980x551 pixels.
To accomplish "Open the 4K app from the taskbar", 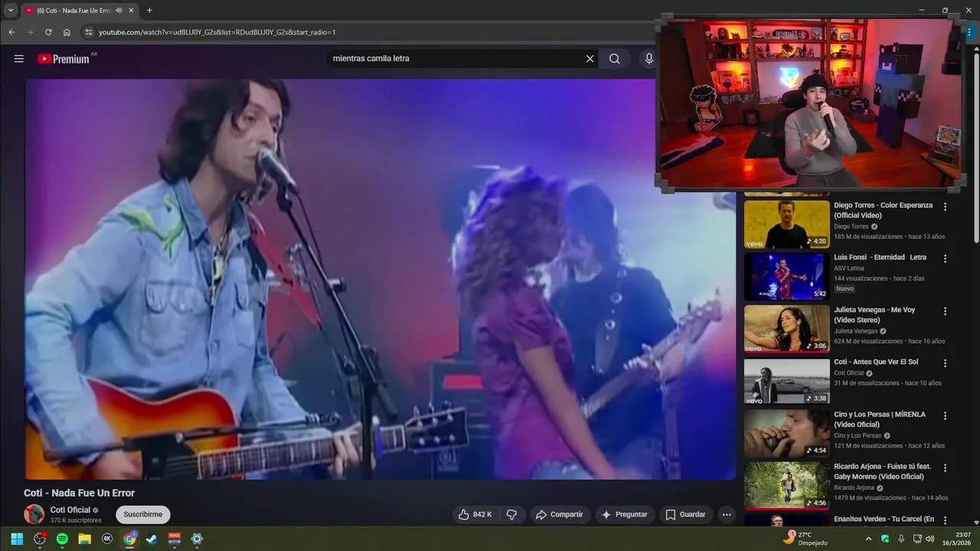I will [x=107, y=539].
